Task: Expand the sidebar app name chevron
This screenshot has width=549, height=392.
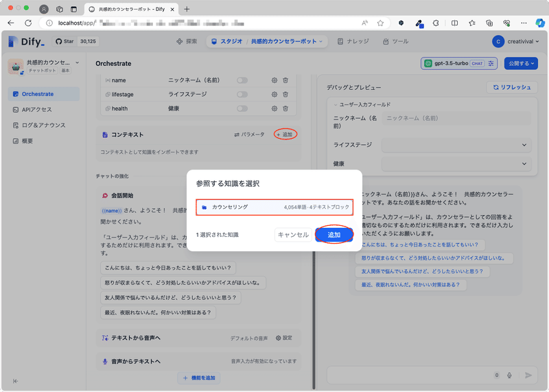Action: pos(78,62)
